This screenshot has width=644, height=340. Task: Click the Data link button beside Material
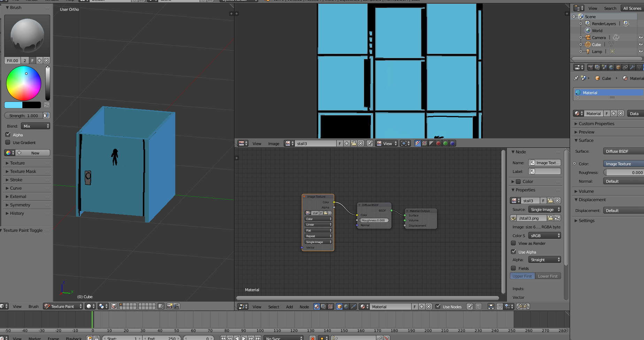(635, 113)
